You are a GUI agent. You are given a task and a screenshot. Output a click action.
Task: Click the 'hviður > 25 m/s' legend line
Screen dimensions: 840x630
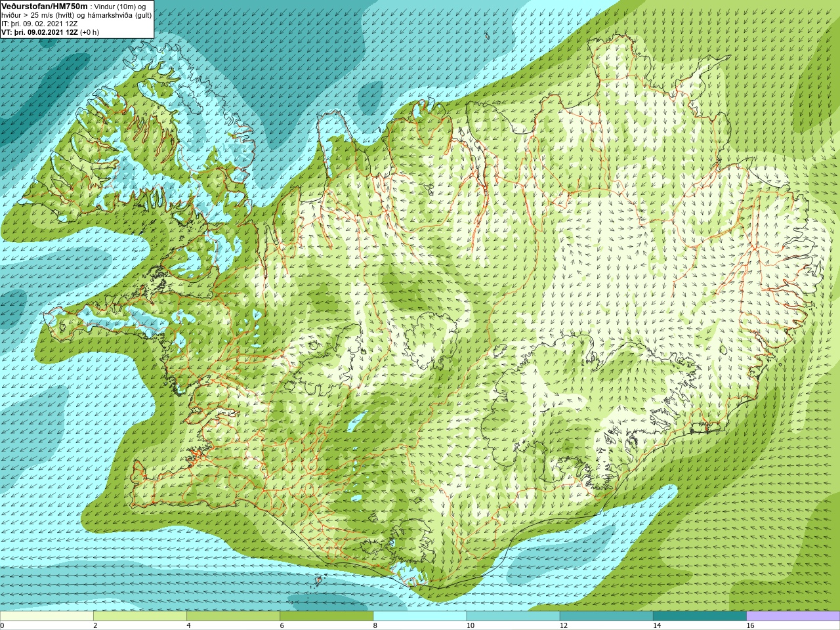tap(76, 15)
